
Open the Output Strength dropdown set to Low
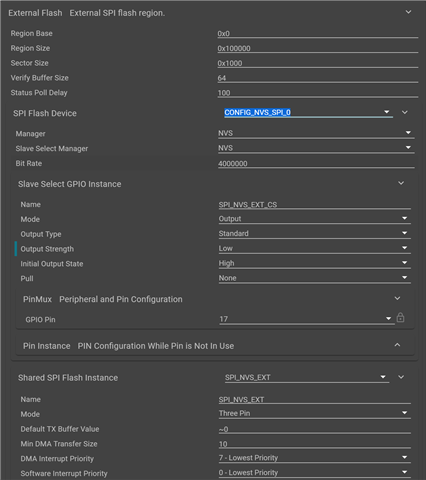coord(315,248)
